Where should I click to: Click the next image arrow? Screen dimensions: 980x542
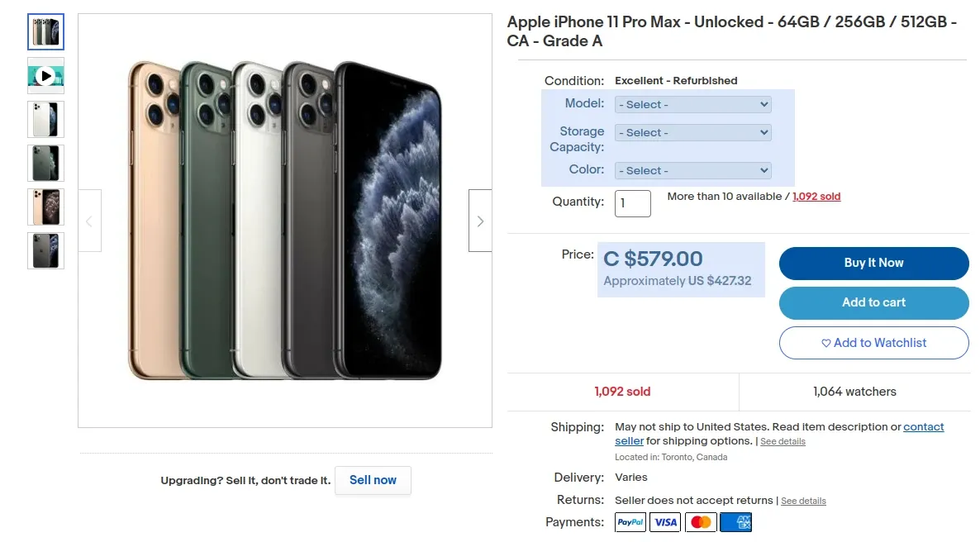click(479, 220)
